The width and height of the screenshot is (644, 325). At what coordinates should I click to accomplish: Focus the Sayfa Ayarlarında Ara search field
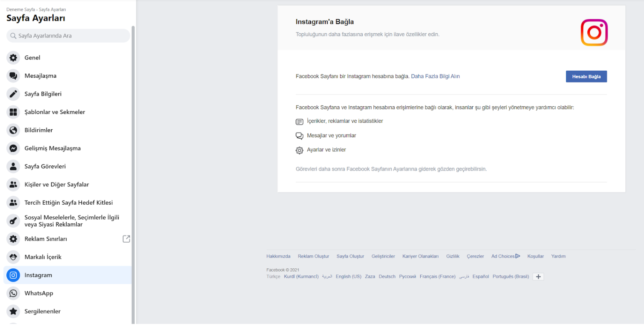click(68, 36)
